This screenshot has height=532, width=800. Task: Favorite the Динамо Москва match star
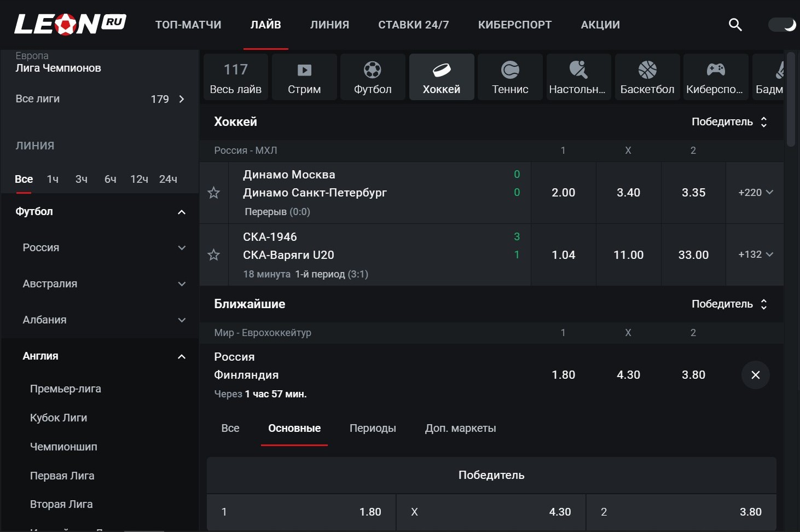click(x=214, y=193)
